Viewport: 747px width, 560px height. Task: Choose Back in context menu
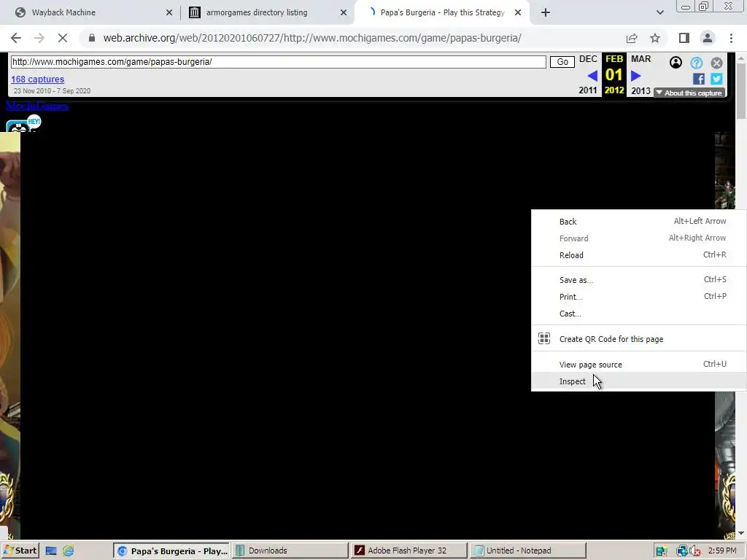(x=638, y=222)
